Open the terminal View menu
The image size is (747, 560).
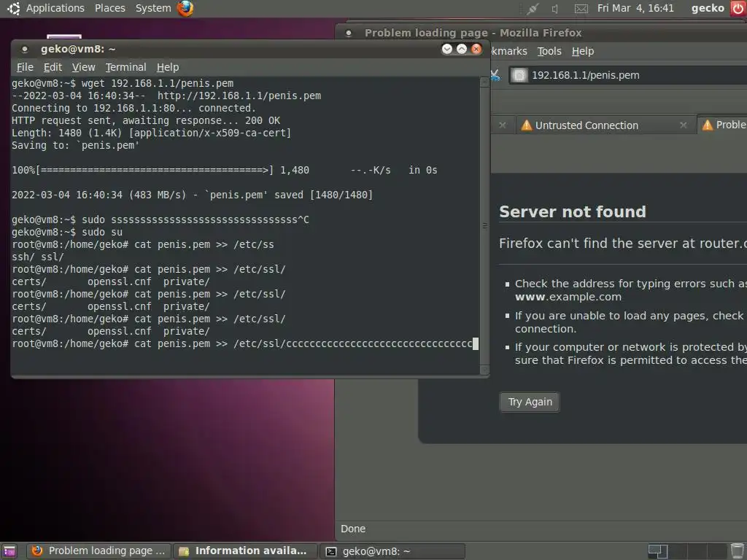point(83,67)
